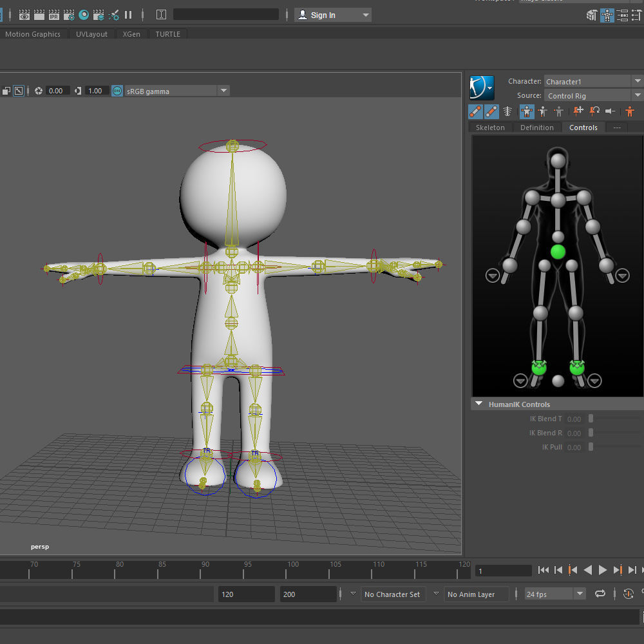Toggle Attribute Editor panel icon
Screen dimensions: 644x644
(623, 15)
